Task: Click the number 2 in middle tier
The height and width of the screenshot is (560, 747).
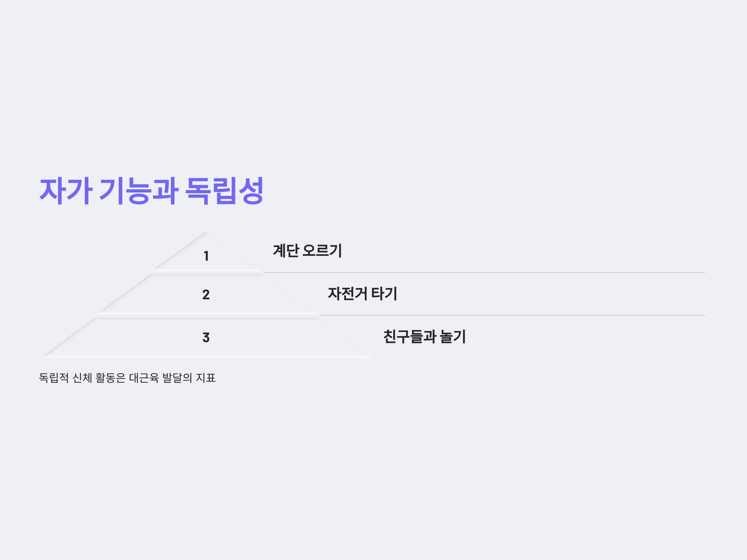Action: (206, 295)
